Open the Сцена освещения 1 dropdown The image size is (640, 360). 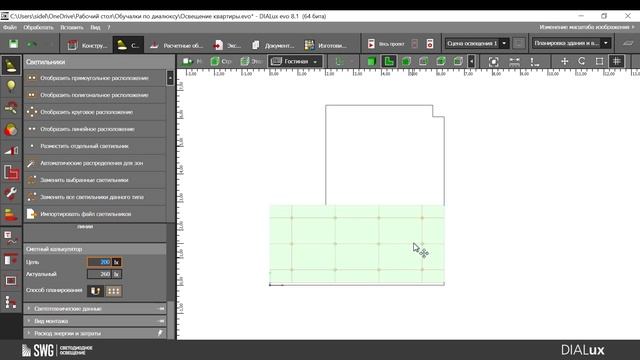click(476, 43)
